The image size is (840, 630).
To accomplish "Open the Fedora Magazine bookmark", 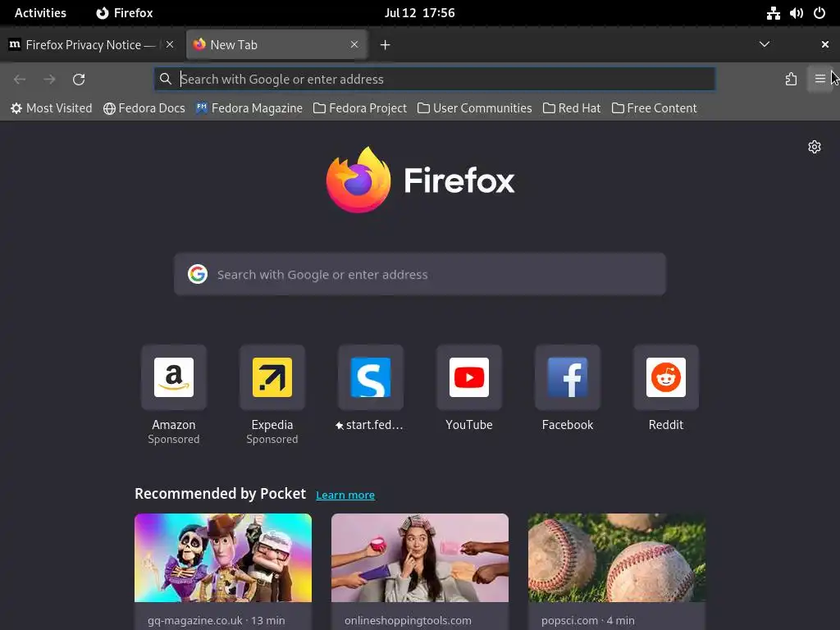I will pos(249,108).
